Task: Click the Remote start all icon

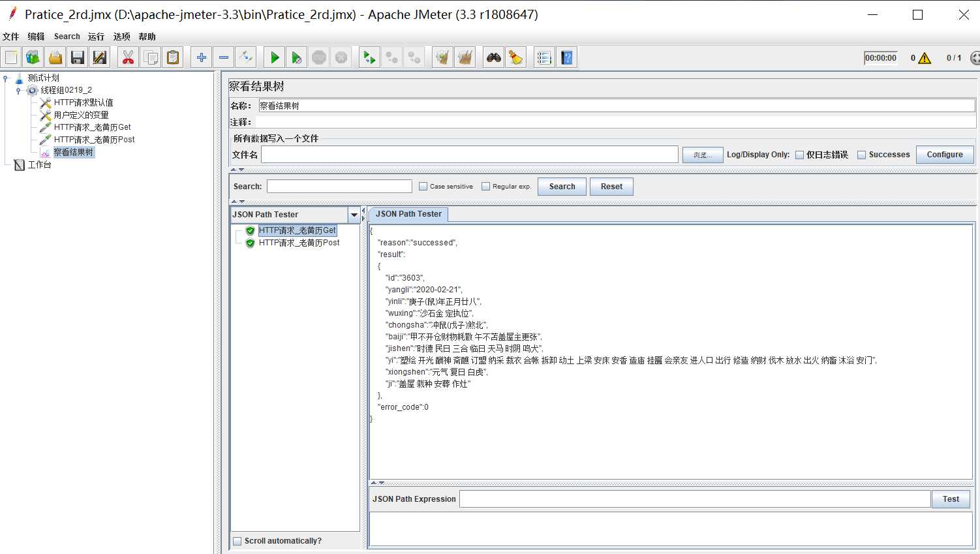Action: click(x=370, y=57)
